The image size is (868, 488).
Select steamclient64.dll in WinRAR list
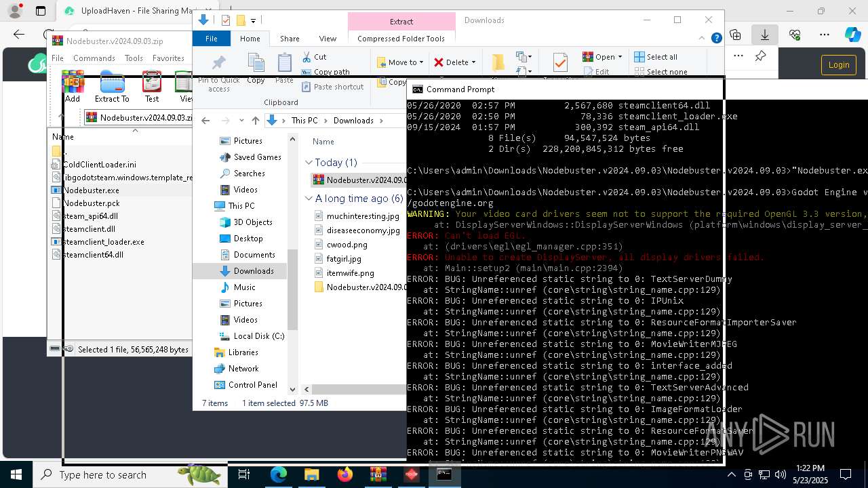click(x=92, y=255)
